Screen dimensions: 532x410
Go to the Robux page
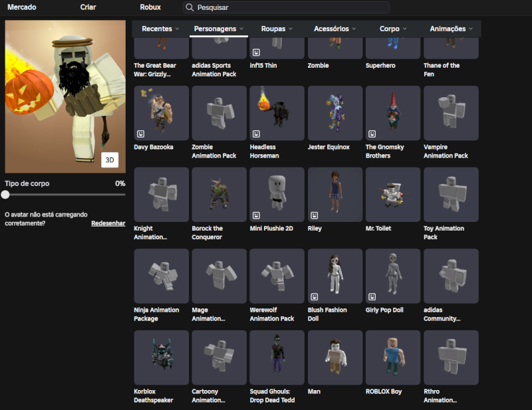pyautogui.click(x=150, y=7)
